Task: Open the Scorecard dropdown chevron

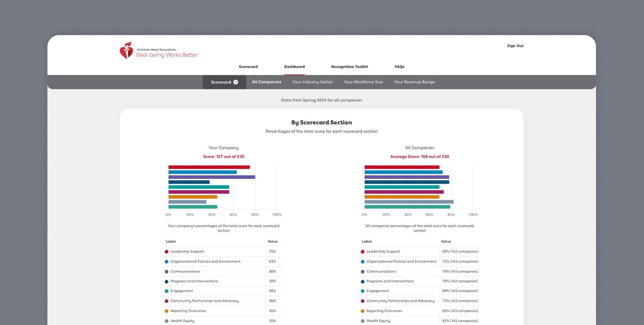Action: [236, 82]
